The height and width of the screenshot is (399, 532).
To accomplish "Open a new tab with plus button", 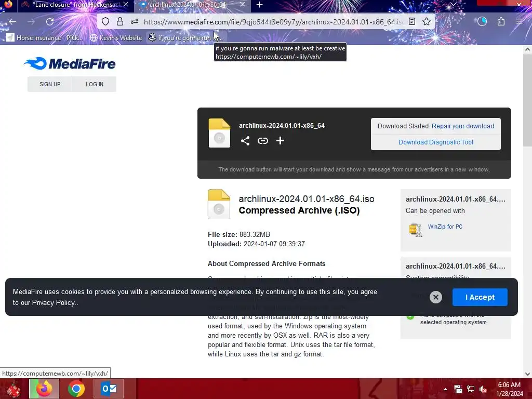I will point(260,5).
